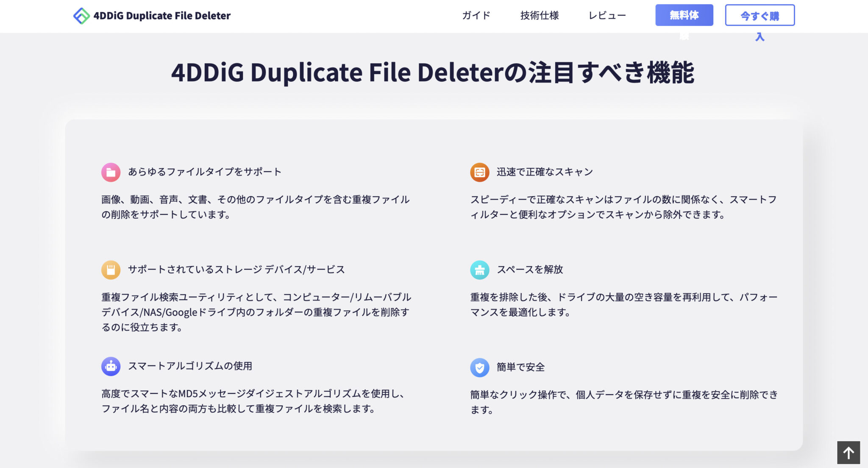The height and width of the screenshot is (468, 868).
Task: Select the レビュー navigation item
Action: pyautogui.click(x=607, y=15)
